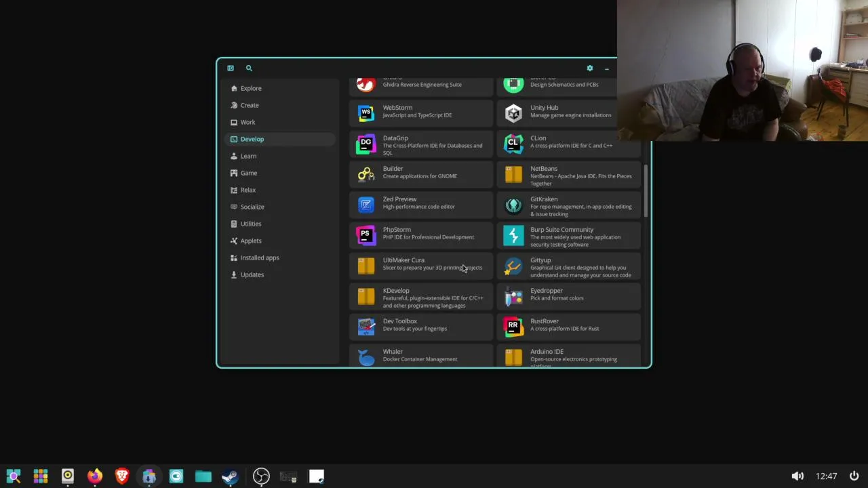Open the Unity Hub title link

(544, 107)
